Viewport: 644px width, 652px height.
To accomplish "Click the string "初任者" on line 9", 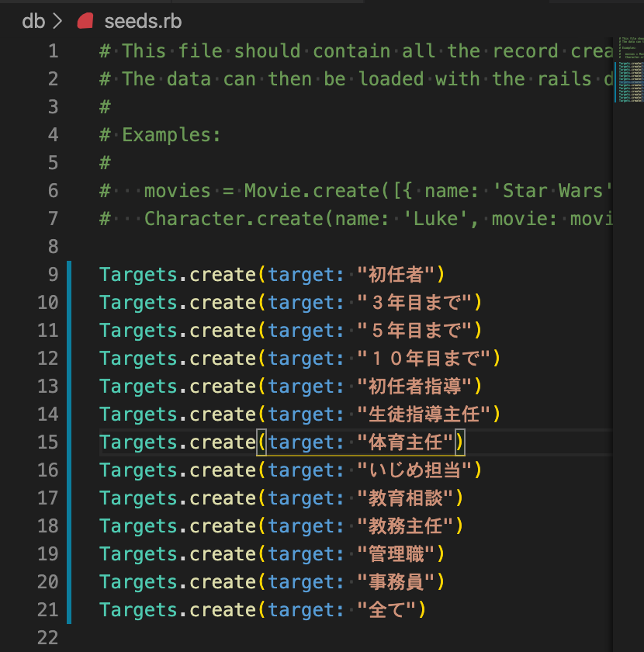I will click(396, 275).
